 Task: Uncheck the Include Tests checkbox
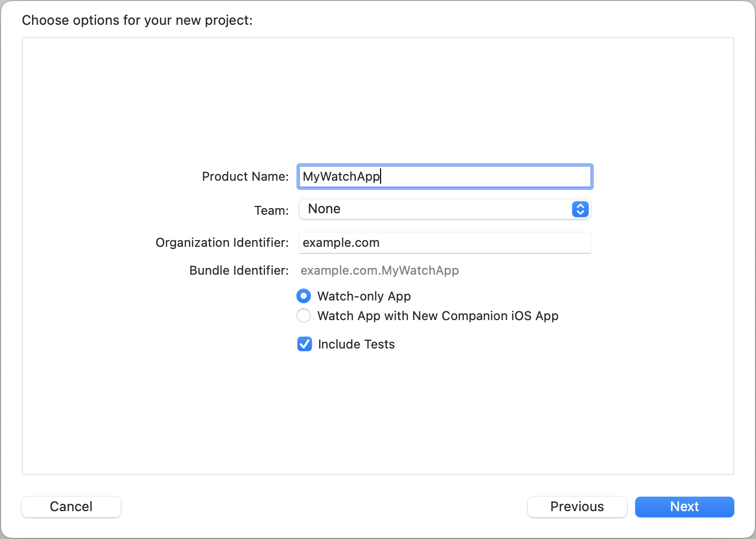304,344
